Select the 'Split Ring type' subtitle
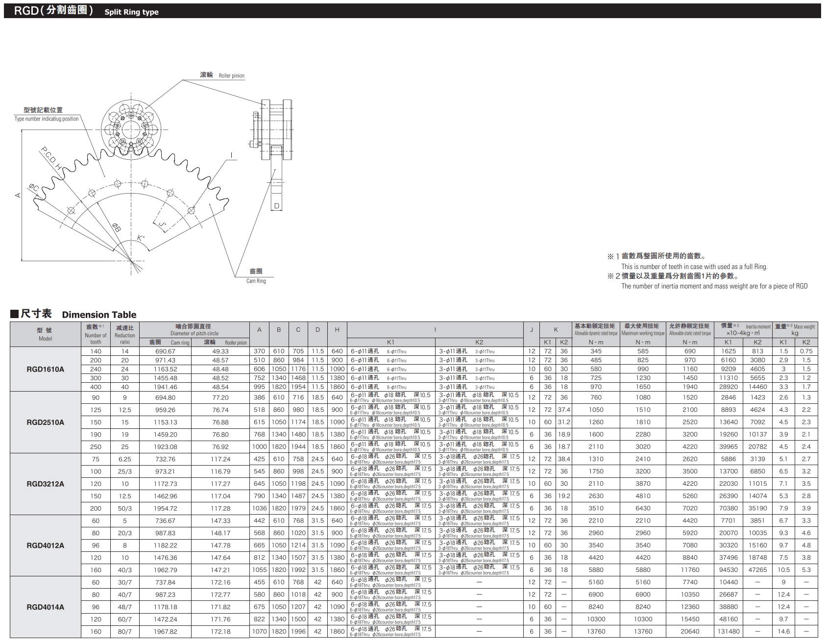Screen dimensions: 826x644 tap(131, 12)
